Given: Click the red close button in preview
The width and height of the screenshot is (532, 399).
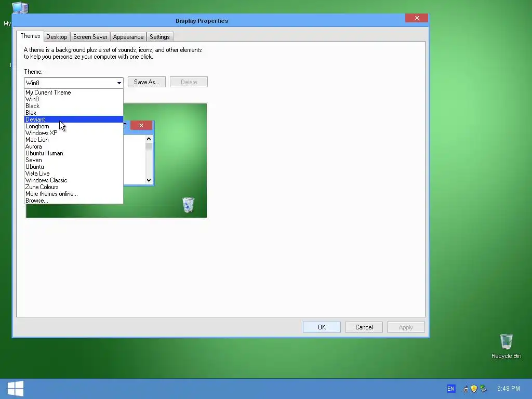Looking at the screenshot, I should coord(141,125).
